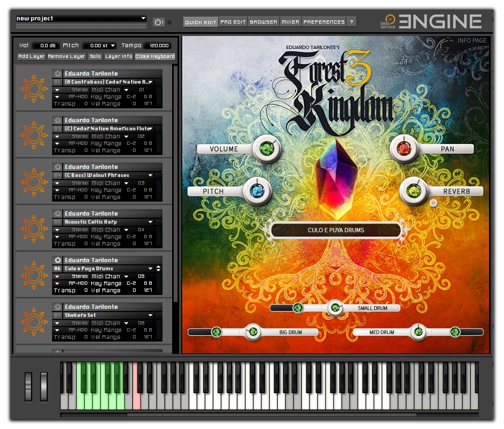
Task: Open Shekere Set instrument dropdown
Action: [151, 315]
